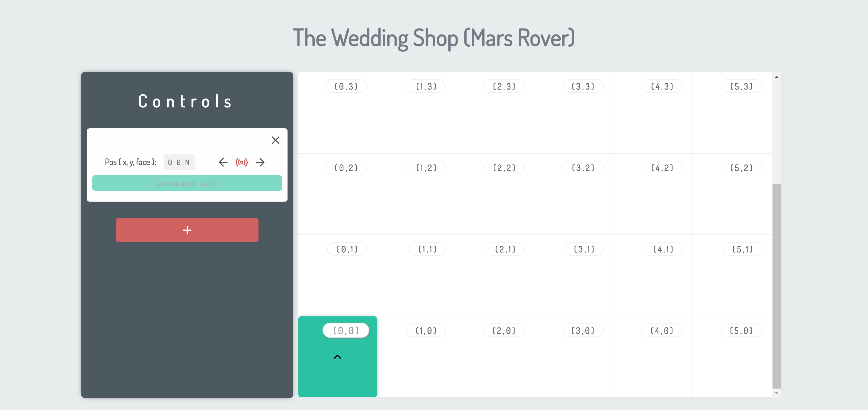Remove rover using the X icon

click(x=275, y=140)
